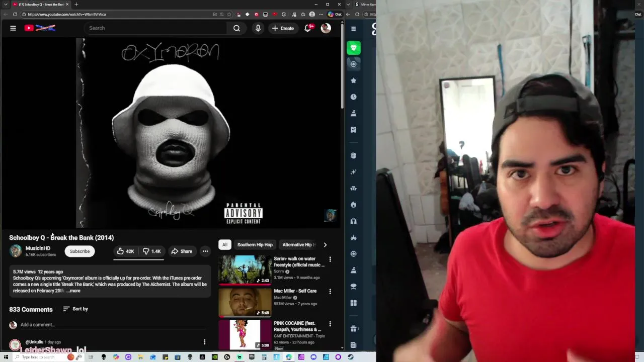This screenshot has width=644, height=362.
Task: Open the clock recent icon in sidebar
Action: pos(354,97)
